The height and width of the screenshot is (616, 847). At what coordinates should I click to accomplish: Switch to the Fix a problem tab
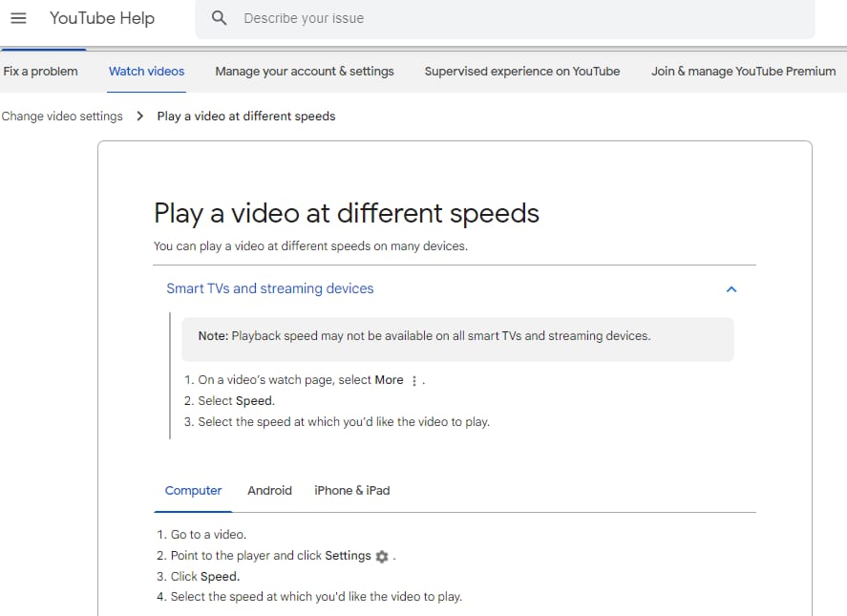tap(40, 72)
